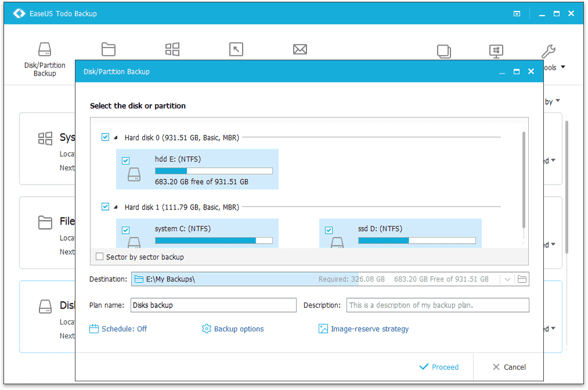This screenshot has height=390, width=588.
Task: Open Disk/Partition Backup in main toolbar
Action: [x=45, y=60]
